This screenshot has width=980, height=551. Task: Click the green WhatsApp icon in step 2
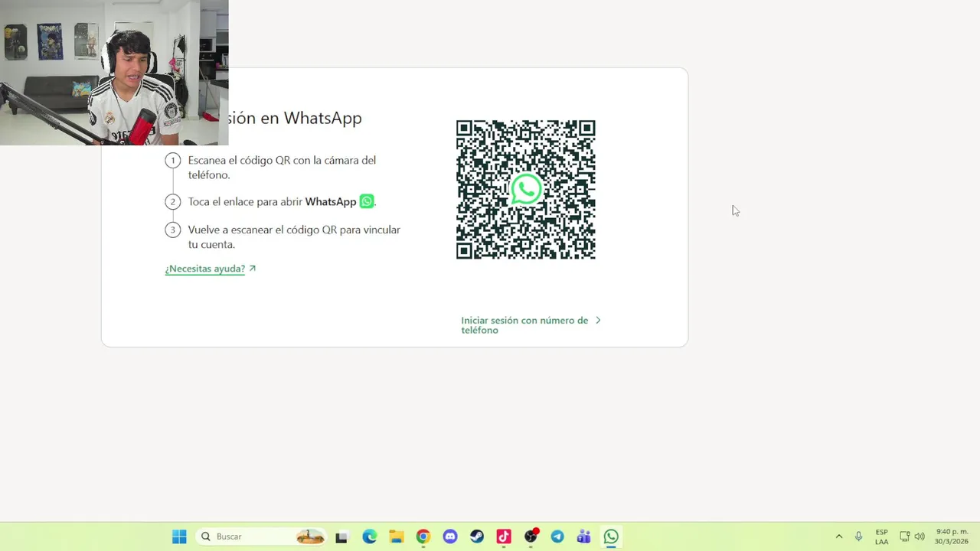(x=367, y=201)
